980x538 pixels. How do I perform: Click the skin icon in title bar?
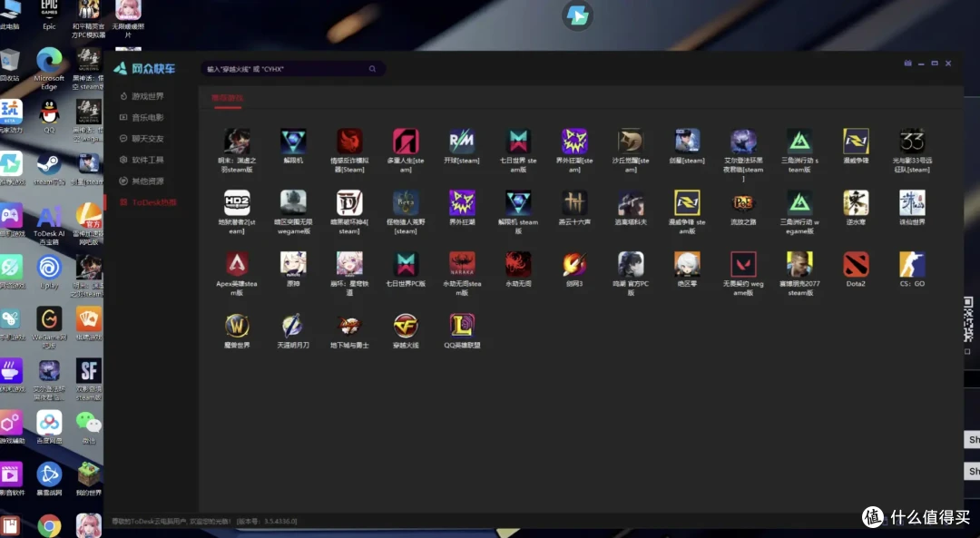point(907,64)
